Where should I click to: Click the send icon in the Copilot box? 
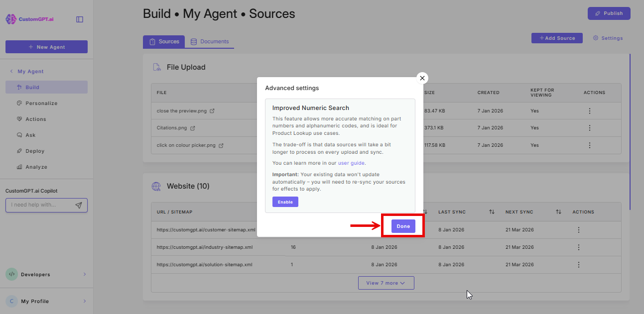tap(80, 205)
